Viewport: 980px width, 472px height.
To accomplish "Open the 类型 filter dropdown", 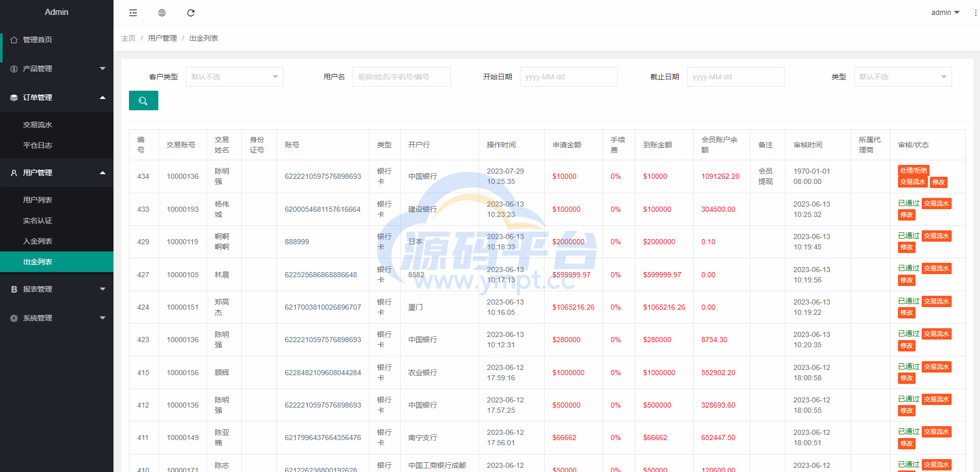I will tap(903, 77).
